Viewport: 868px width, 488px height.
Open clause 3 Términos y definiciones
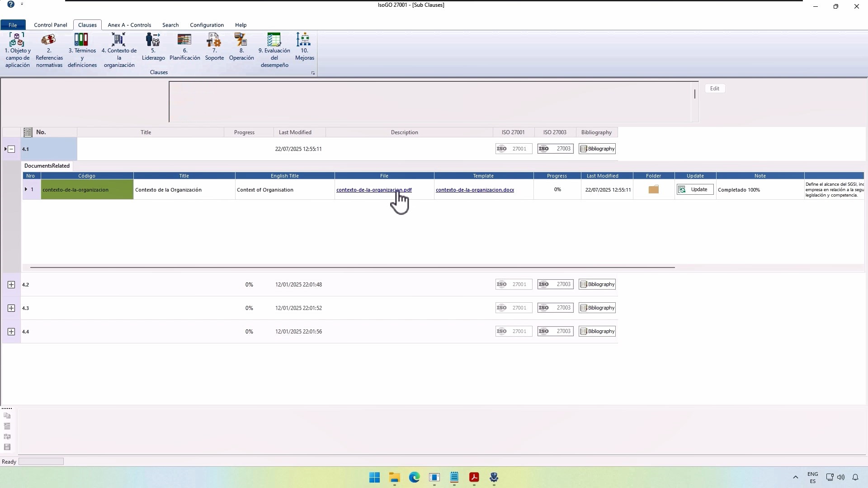coord(82,50)
